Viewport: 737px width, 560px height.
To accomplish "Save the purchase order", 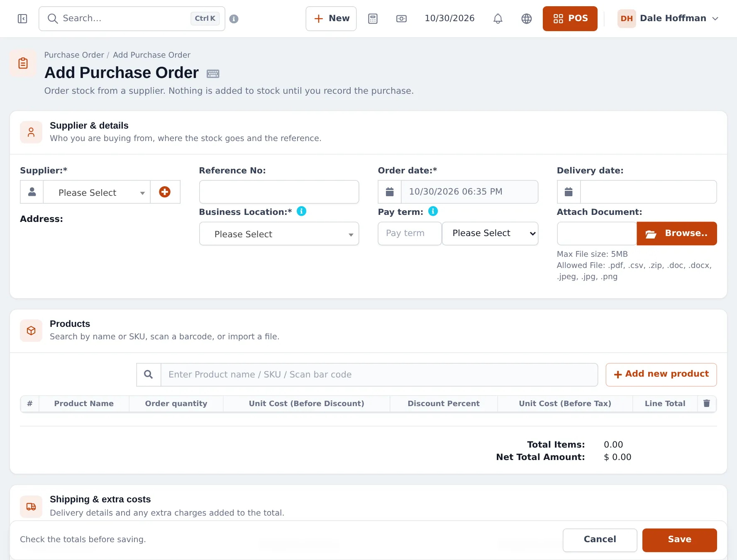I will (x=680, y=540).
